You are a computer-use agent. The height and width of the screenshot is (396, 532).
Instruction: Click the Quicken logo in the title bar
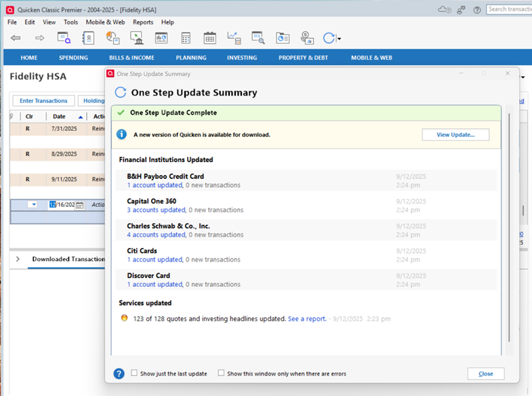pyautogui.click(x=10, y=10)
